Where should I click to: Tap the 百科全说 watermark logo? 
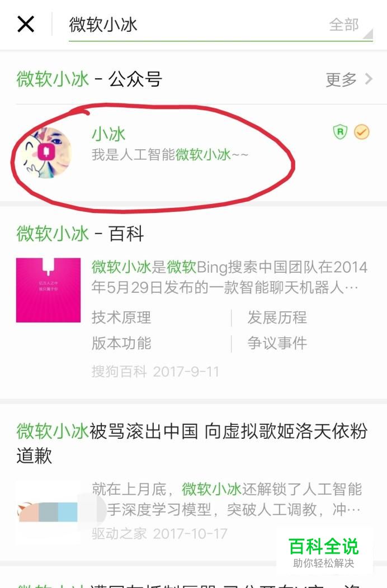[324, 552]
